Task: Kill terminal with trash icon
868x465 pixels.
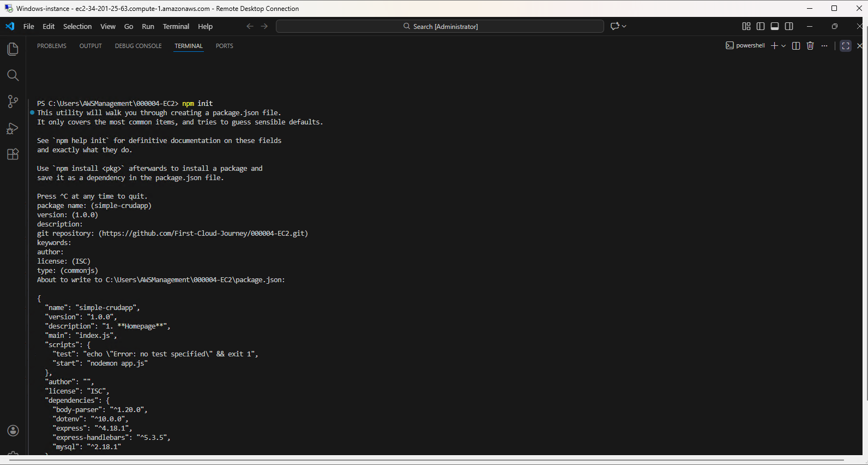Action: 810,46
